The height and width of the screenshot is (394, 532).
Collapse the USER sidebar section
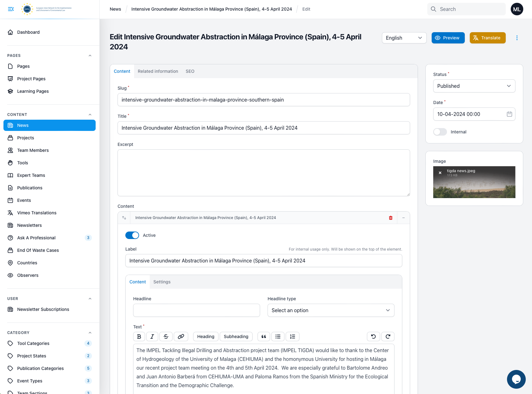point(90,299)
